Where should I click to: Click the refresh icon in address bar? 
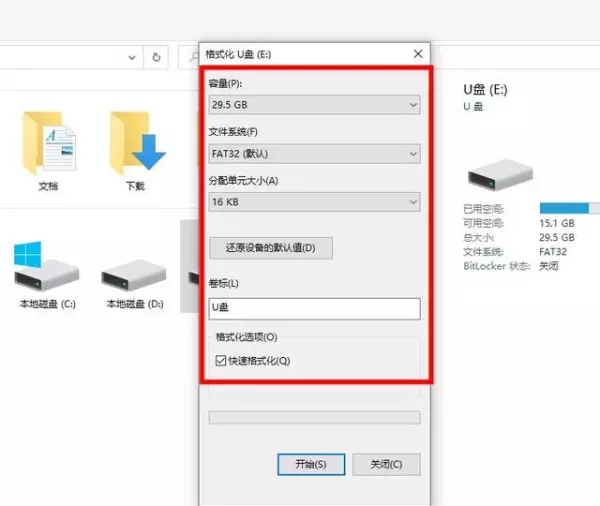pyautogui.click(x=156, y=57)
